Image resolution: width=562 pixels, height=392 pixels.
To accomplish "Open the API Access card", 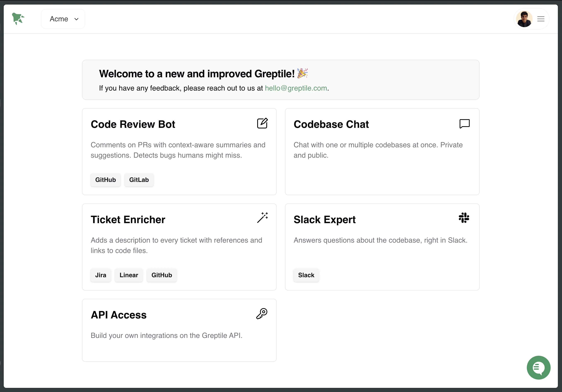I will point(179,330).
